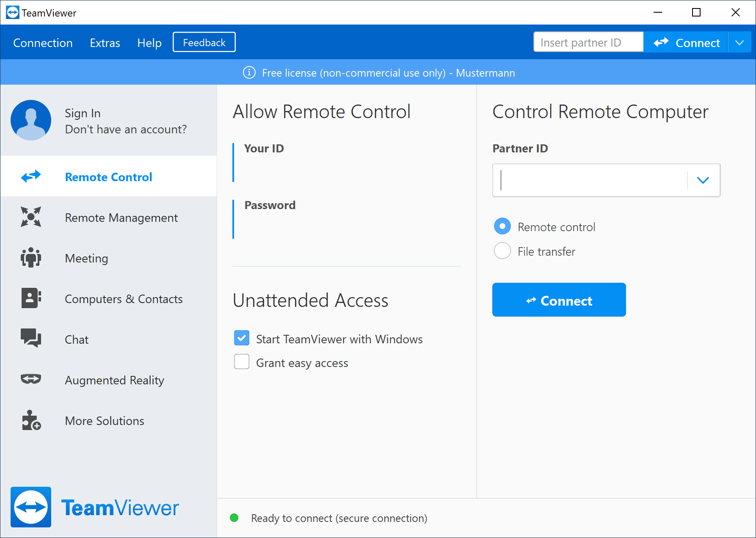Click the Feedback button
Screen dimensions: 756x538
point(204,42)
